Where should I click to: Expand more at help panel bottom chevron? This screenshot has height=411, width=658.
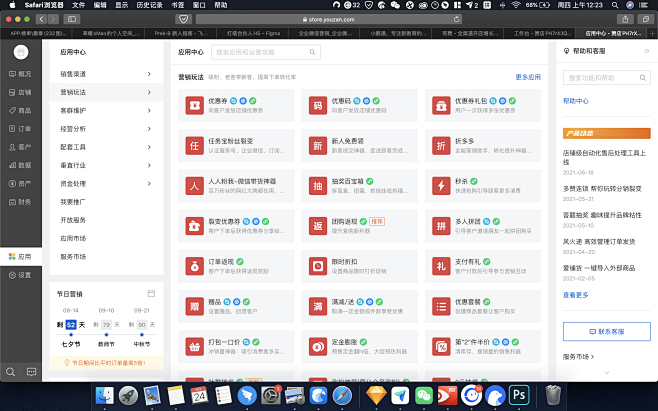pos(607,372)
